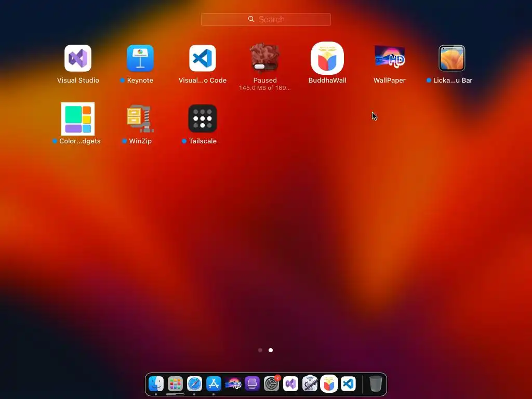
Task: Click the "WinZip" app label
Action: click(140, 141)
